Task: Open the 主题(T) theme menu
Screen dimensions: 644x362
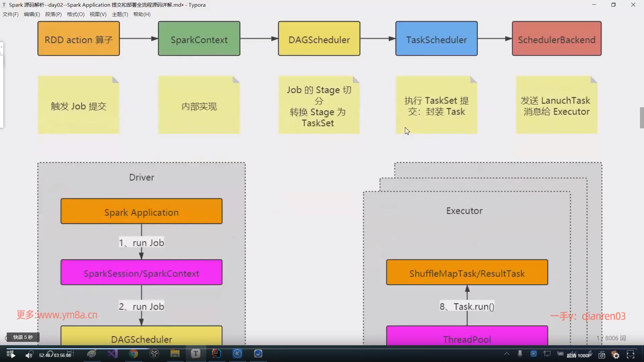Action: (x=120, y=14)
